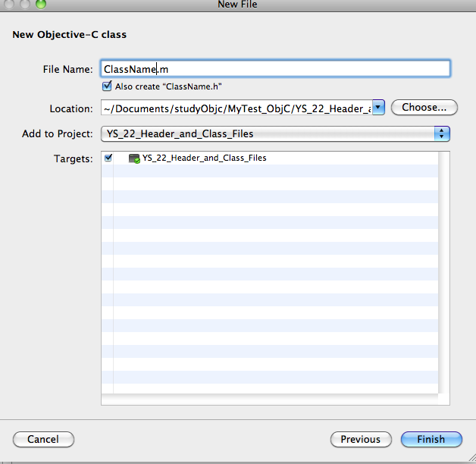
Task: Open the Location path dropdown arrow
Action: pyautogui.click(x=378, y=108)
